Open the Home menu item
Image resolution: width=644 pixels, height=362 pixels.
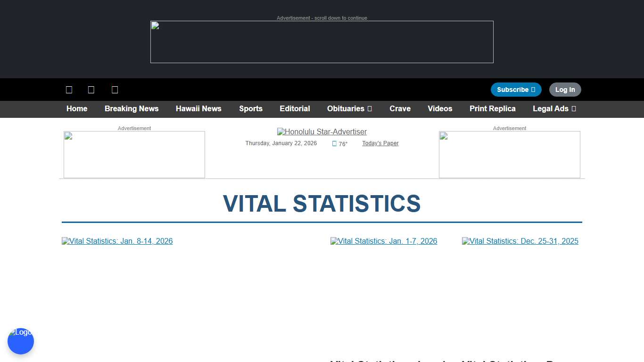(x=77, y=109)
